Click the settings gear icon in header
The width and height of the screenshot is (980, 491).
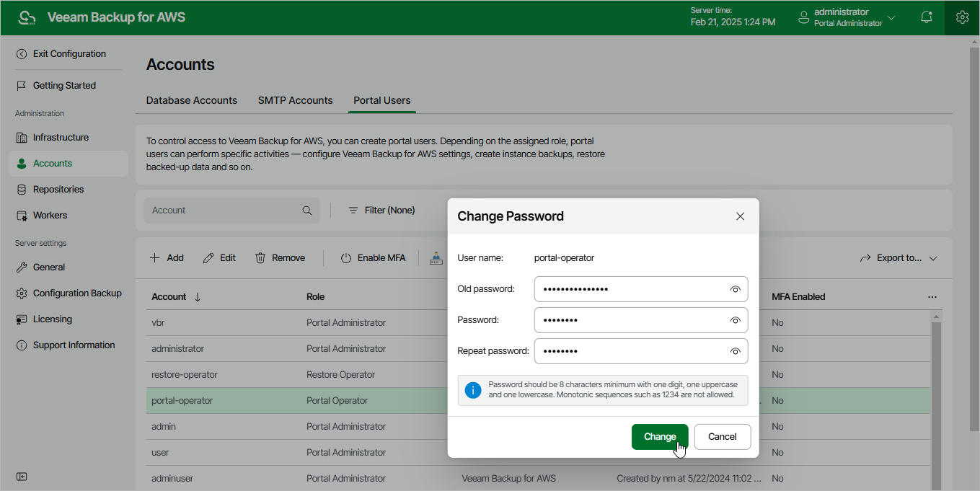tap(962, 18)
